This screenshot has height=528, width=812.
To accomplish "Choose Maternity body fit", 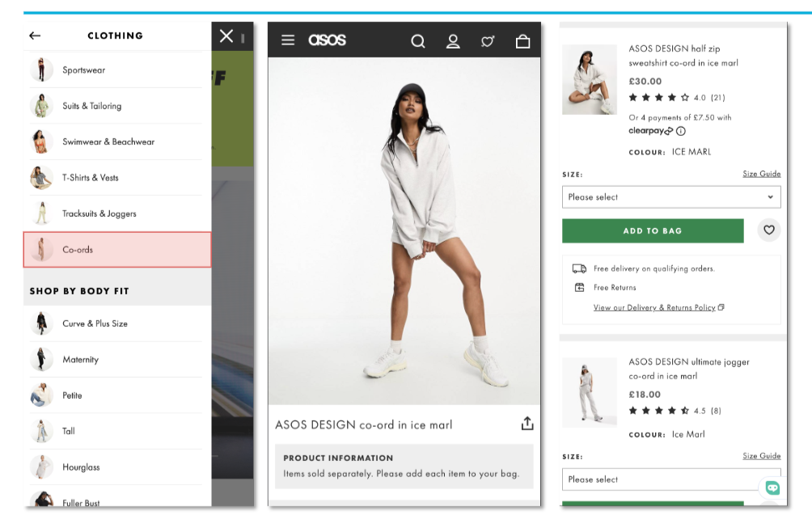I will [116, 359].
